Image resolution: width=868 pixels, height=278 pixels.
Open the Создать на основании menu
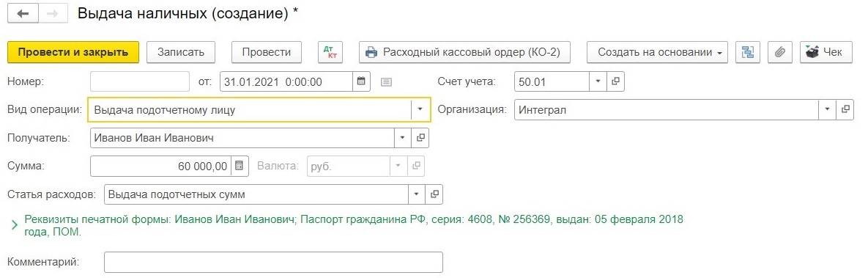(657, 52)
